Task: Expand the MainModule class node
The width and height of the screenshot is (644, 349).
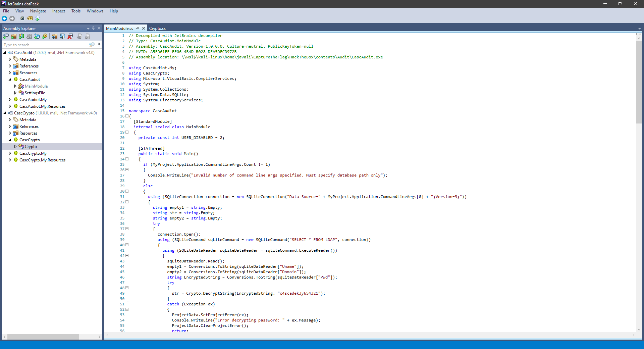Action: pyautogui.click(x=15, y=86)
